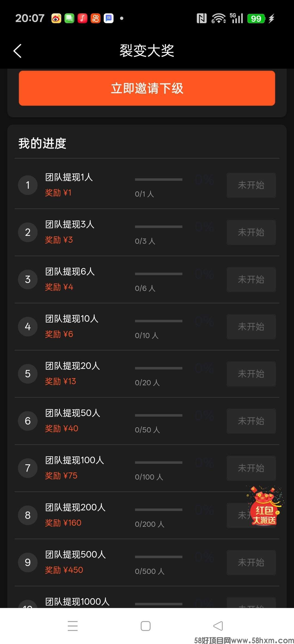Tap the Weibo notification icon
The width and height of the screenshot is (294, 644).
tap(56, 19)
